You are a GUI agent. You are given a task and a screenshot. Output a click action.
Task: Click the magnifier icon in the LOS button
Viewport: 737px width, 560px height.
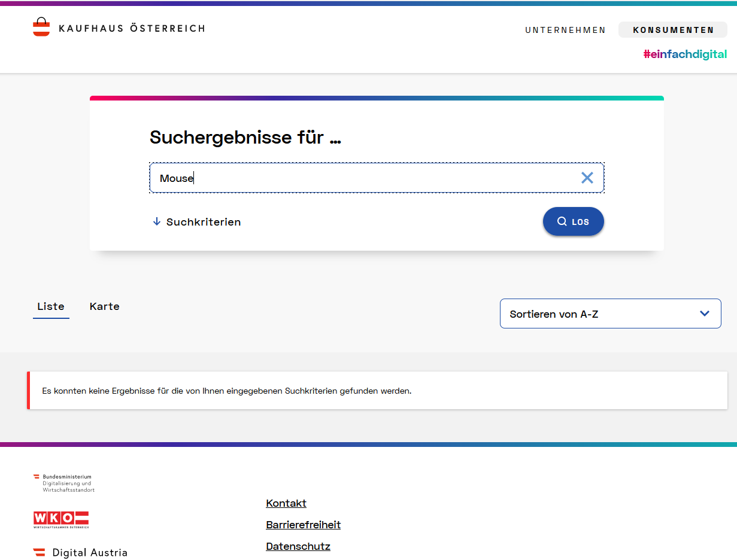click(x=562, y=221)
